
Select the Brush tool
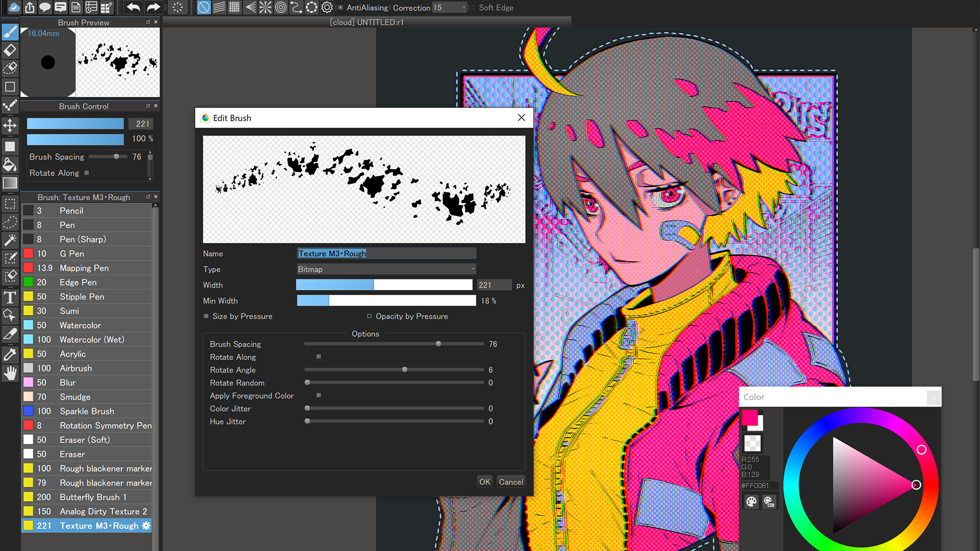[10, 32]
